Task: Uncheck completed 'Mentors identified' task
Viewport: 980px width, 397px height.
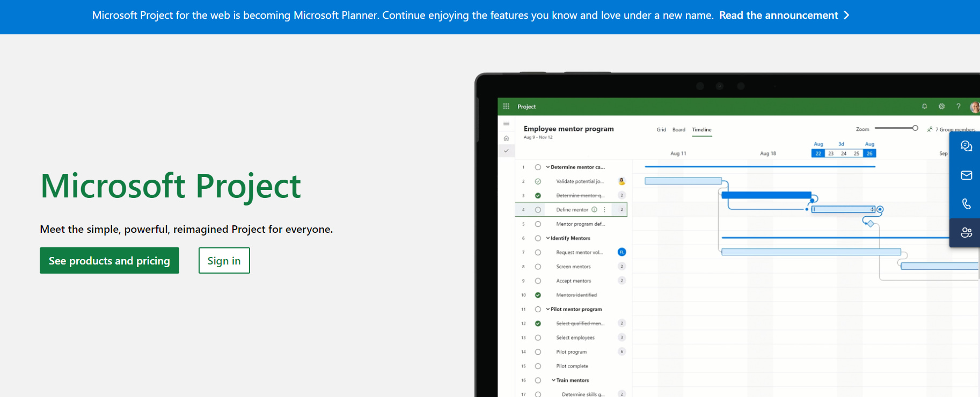Action: tap(538, 295)
